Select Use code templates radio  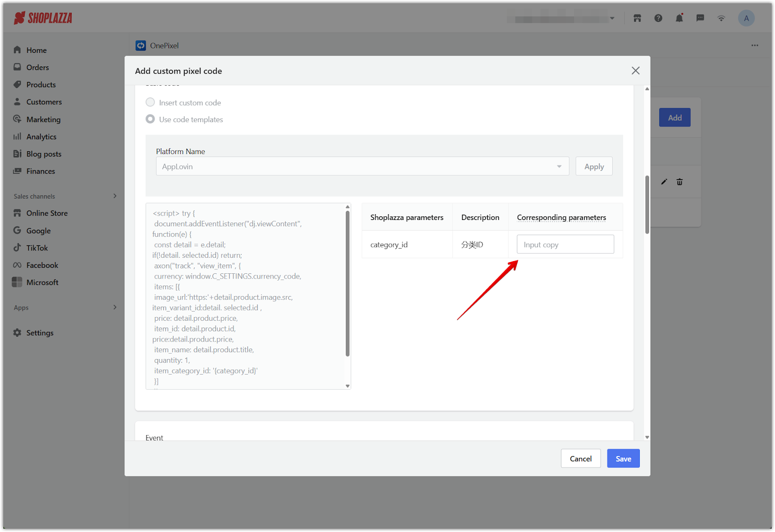[150, 119]
